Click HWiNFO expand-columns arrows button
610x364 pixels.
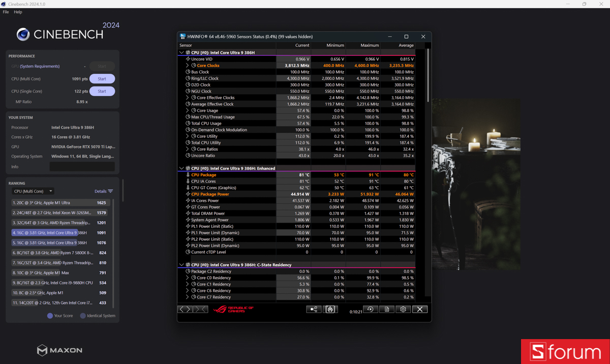(185, 309)
